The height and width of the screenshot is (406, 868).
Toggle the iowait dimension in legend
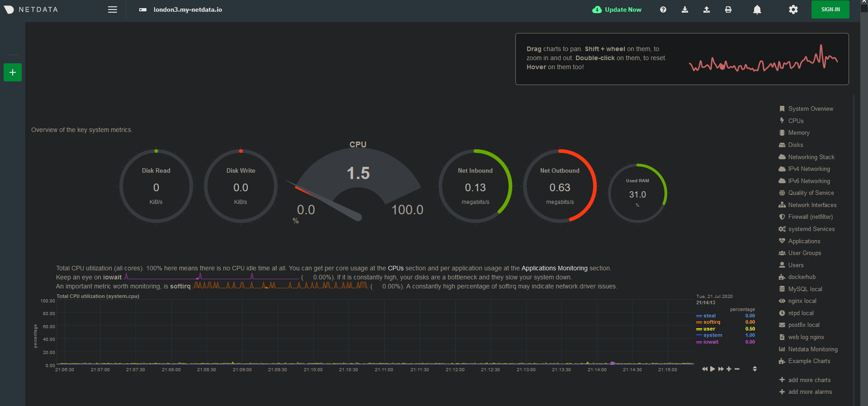coord(711,342)
